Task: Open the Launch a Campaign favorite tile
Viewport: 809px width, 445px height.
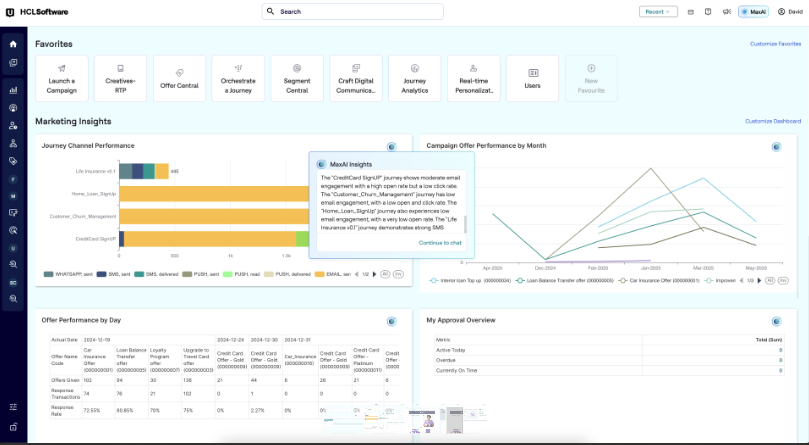Action: coord(61,78)
